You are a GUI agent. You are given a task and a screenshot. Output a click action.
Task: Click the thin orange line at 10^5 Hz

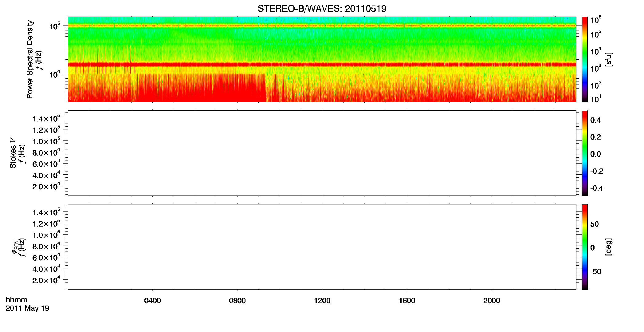(x=322, y=26)
